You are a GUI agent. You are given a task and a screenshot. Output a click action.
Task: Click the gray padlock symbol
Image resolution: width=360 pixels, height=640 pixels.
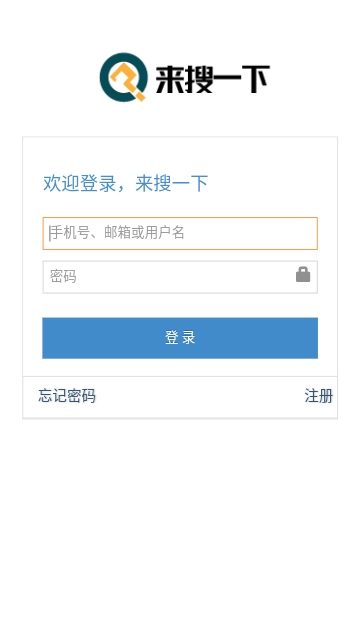pos(303,274)
